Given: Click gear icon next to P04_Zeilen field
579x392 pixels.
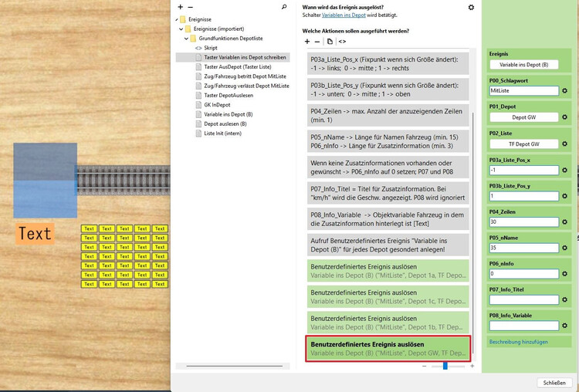Looking at the screenshot, I should pyautogui.click(x=565, y=221).
